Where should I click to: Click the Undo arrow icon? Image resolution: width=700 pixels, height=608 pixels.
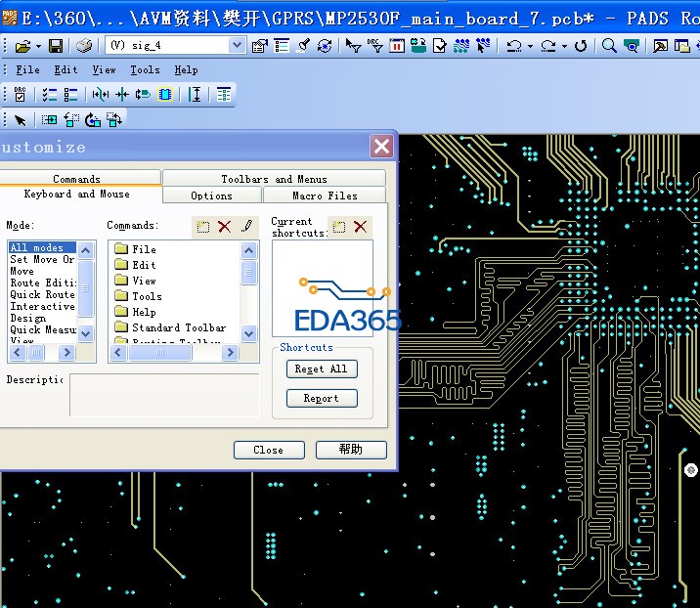(x=513, y=46)
